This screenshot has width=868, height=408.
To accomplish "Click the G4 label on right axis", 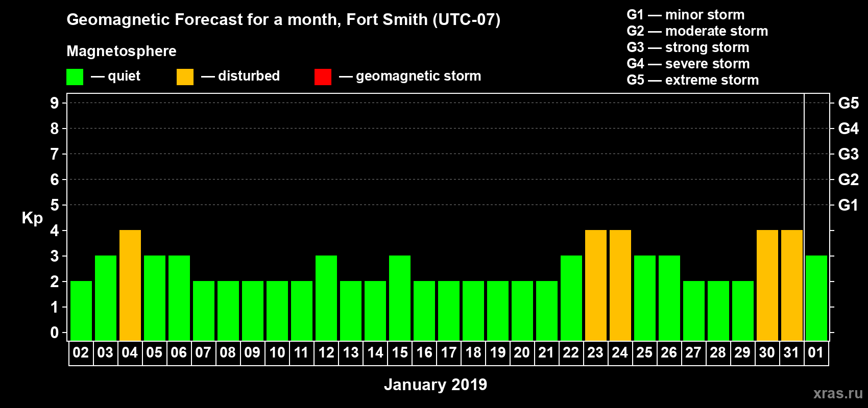I will (848, 129).
